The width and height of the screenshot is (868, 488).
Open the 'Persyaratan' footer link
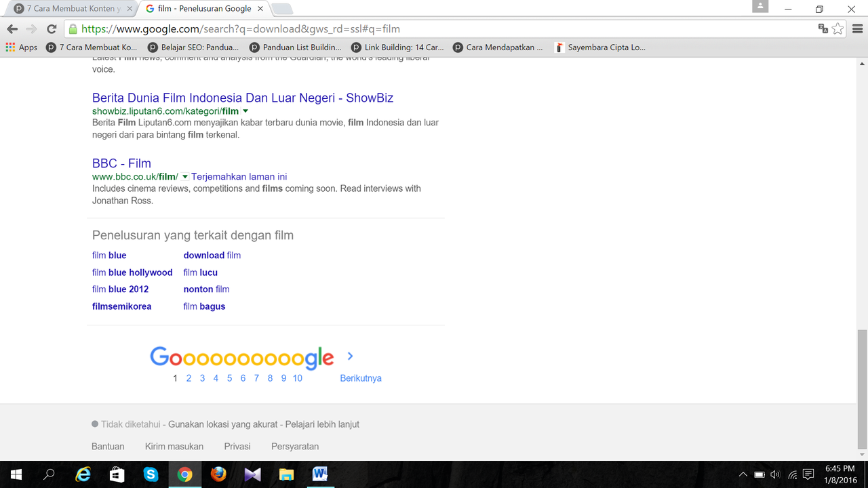pos(295,447)
